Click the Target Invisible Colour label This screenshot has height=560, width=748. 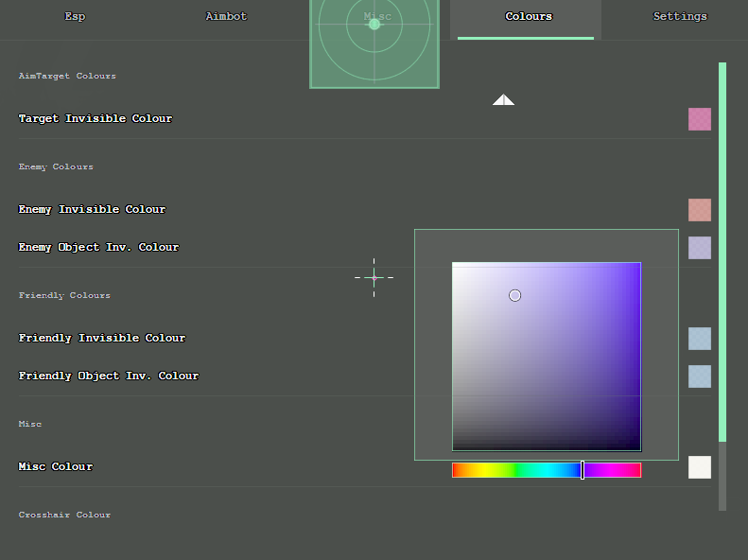pos(96,119)
